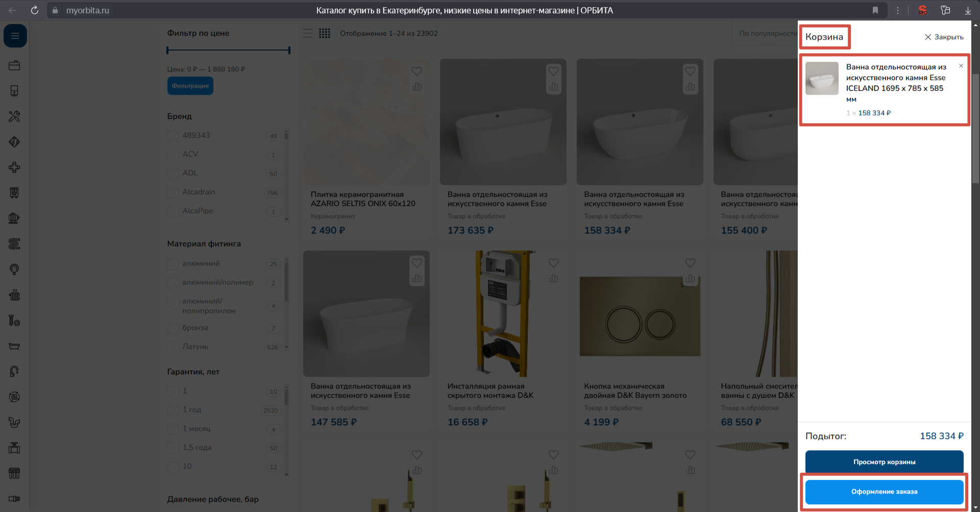Proceed with Оформление заказа button
Screen dimensions: 980x512
(884, 492)
